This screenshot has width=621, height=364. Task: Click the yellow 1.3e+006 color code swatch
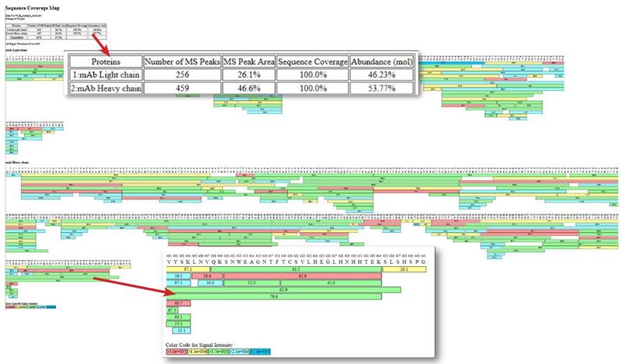[x=198, y=351]
